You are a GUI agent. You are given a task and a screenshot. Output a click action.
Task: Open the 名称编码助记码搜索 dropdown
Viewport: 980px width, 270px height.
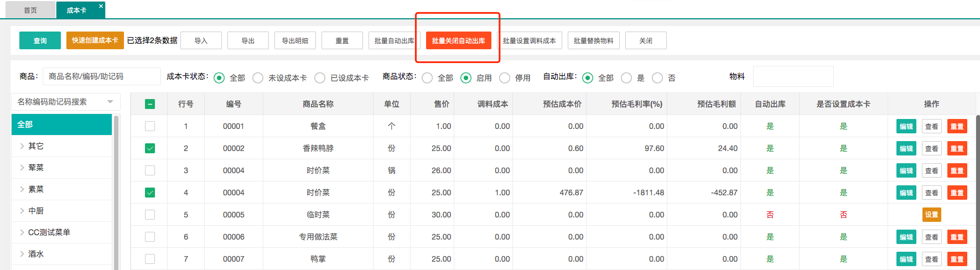pos(65,102)
